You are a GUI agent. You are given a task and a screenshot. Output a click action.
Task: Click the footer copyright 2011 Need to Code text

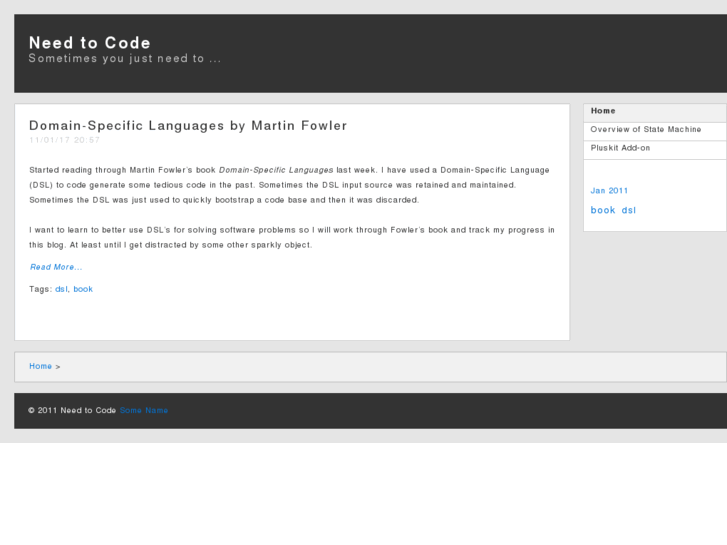click(72, 410)
